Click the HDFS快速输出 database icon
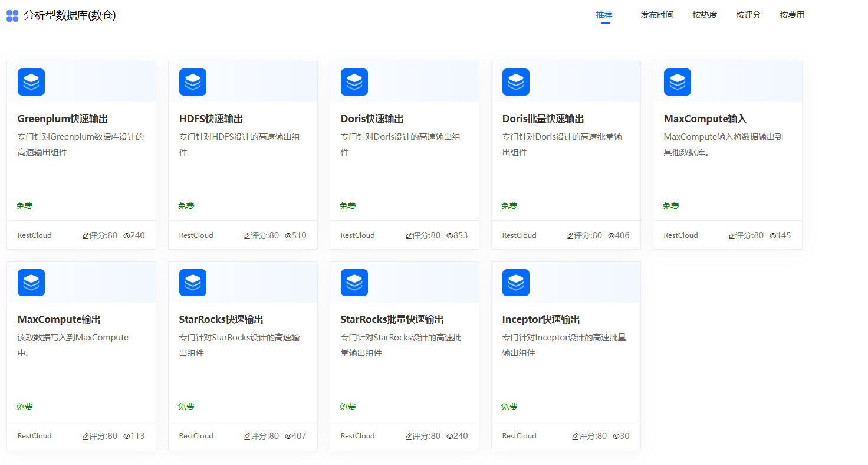868x465 pixels. point(193,82)
